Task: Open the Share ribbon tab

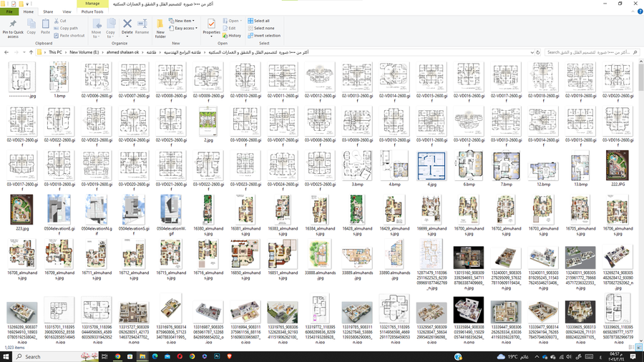Action: coord(48,12)
